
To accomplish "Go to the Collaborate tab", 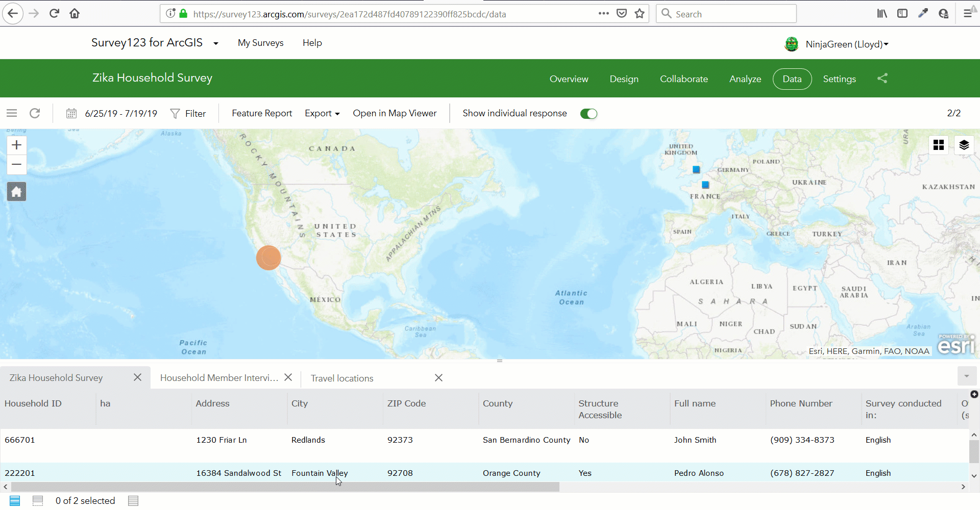I will coord(683,79).
